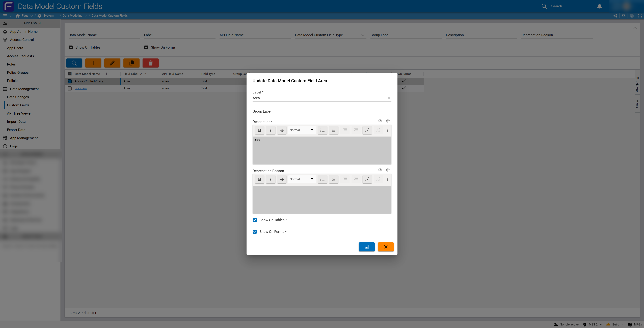This screenshot has width=644, height=328.
Task: Toggle preview eye icon for Description
Action: (380, 121)
